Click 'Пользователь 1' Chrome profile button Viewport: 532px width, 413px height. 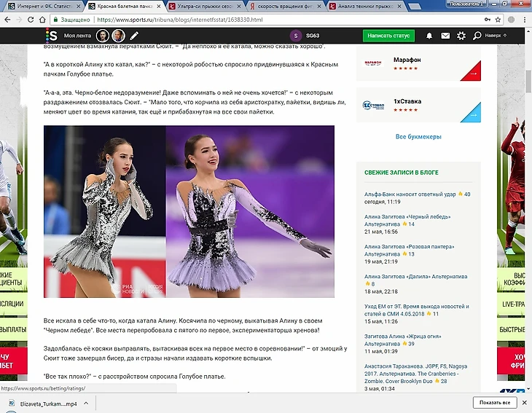pos(466,4)
